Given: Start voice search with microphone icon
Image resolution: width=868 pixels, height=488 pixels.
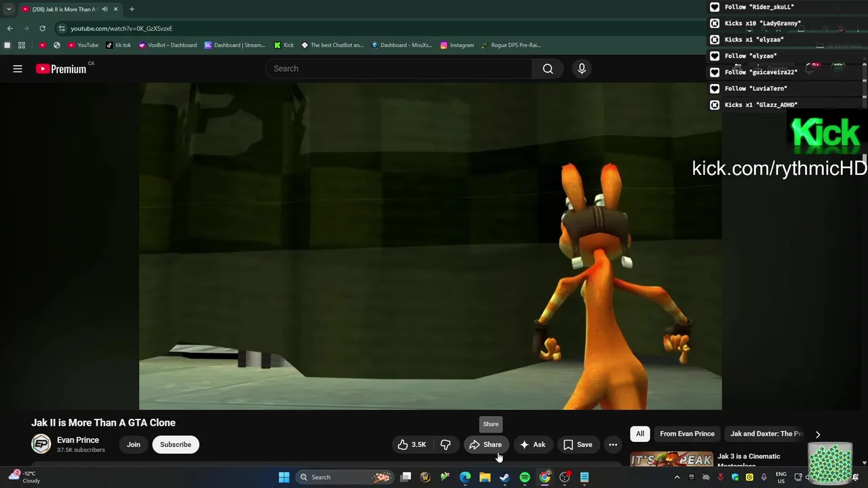Looking at the screenshot, I should point(582,68).
